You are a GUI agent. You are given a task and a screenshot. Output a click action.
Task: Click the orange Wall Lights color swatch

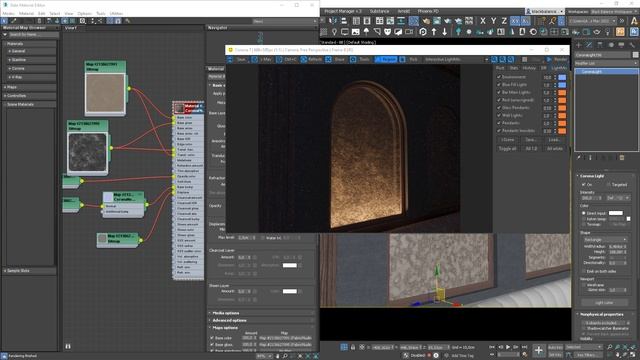click(x=562, y=116)
